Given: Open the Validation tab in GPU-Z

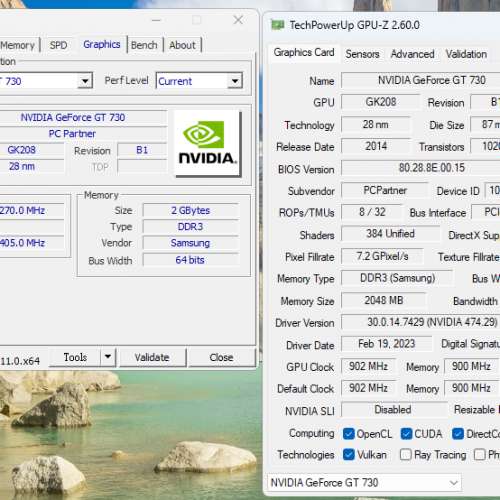Looking at the screenshot, I should coord(466,54).
